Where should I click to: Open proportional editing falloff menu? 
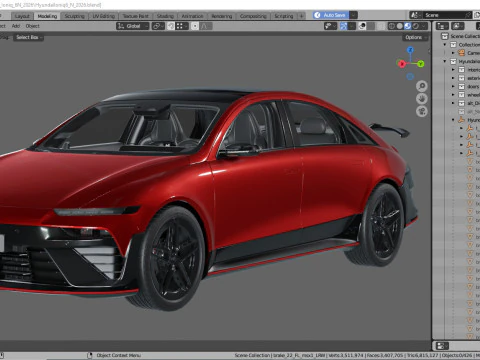coord(206,26)
